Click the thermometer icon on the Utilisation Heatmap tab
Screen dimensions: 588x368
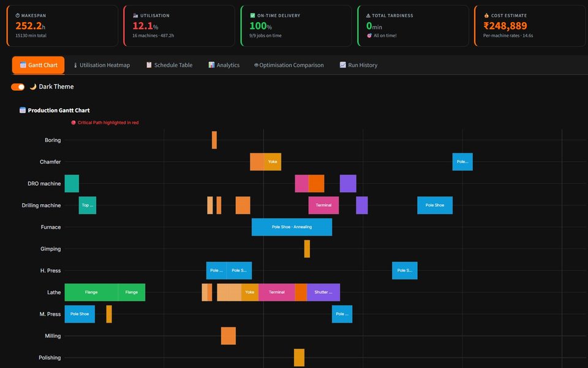tap(75, 65)
